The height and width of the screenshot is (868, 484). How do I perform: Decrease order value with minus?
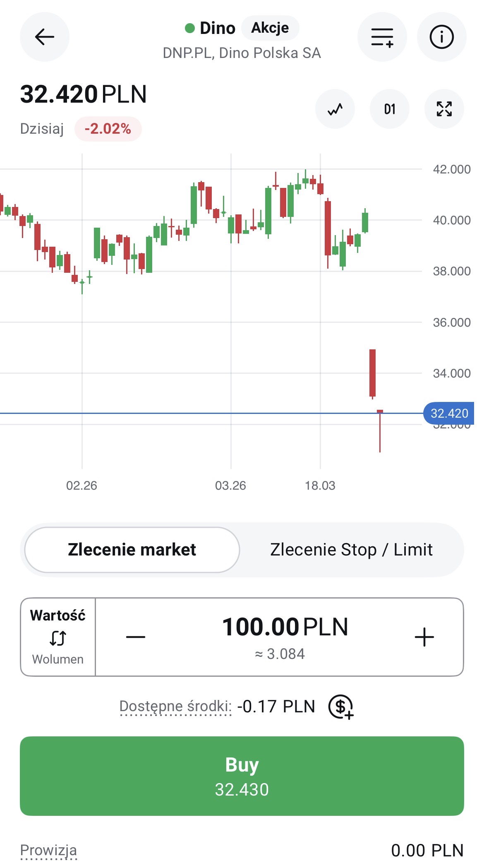point(136,637)
